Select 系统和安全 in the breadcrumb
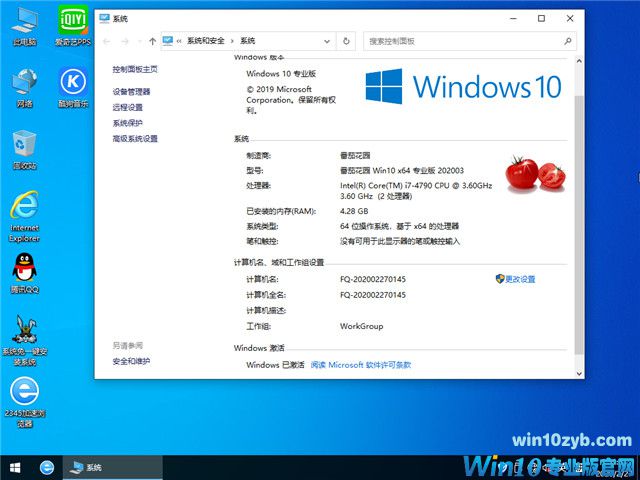The width and height of the screenshot is (640, 480). click(206, 41)
